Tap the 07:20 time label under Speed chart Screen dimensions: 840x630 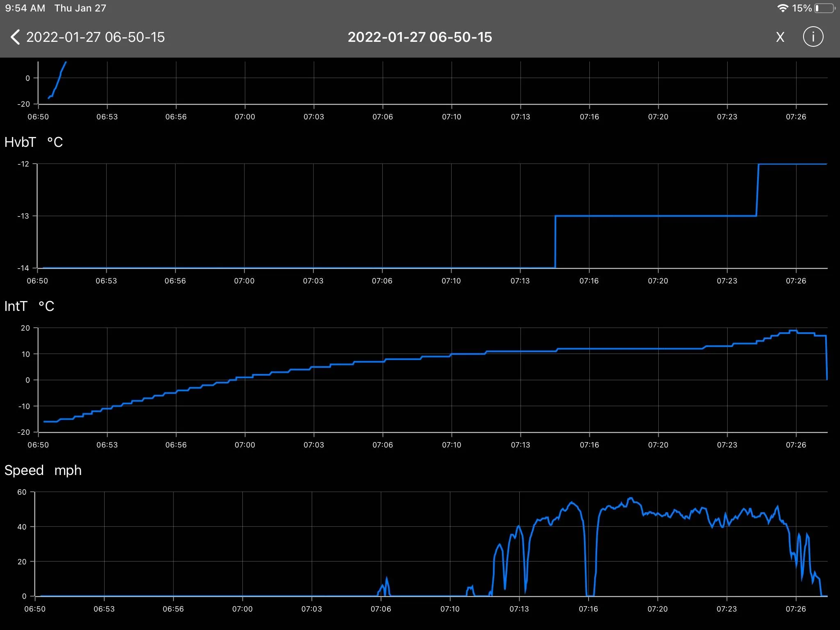[x=657, y=609]
